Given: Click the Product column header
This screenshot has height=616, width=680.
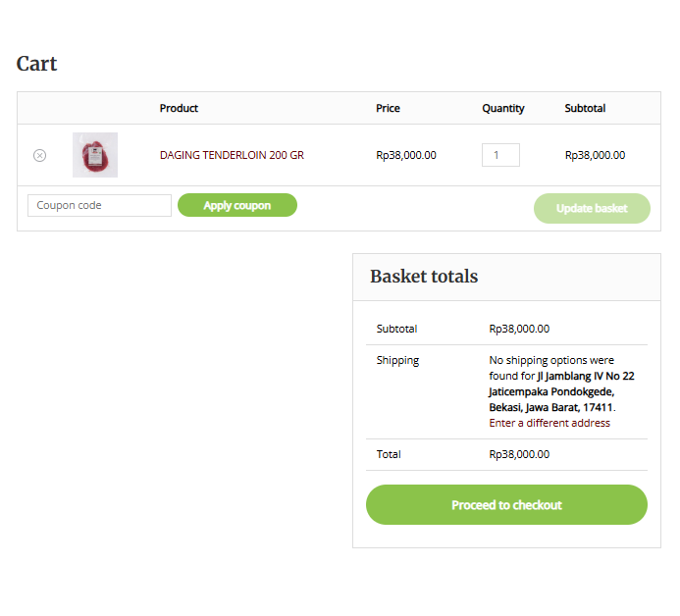Looking at the screenshot, I should 179,108.
